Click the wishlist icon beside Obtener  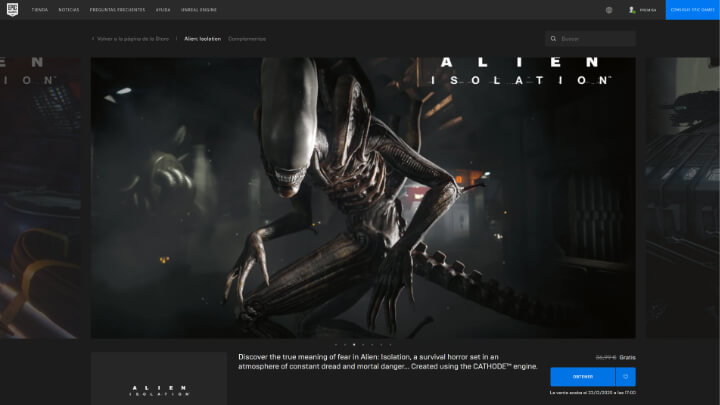625,377
